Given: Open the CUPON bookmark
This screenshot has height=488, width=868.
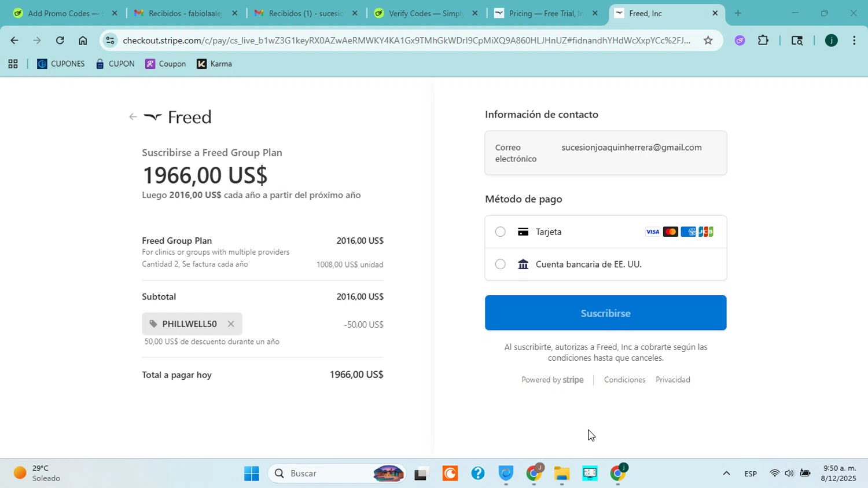Looking at the screenshot, I should 115,64.
